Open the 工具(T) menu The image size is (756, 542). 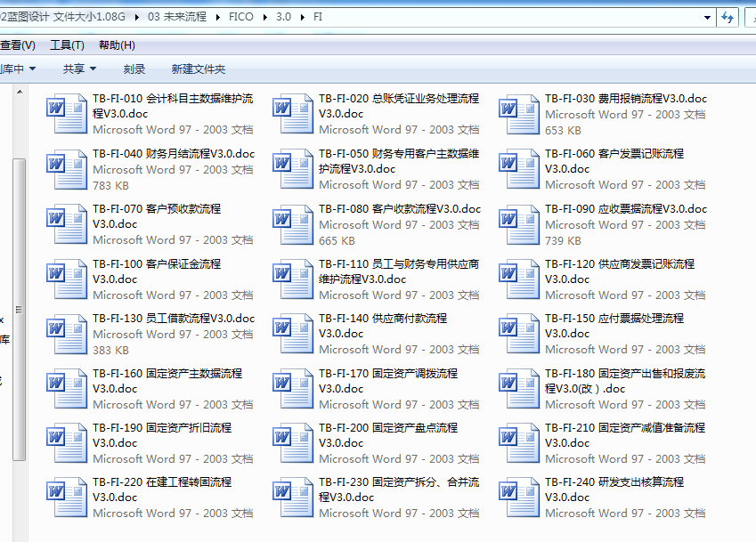[67, 45]
